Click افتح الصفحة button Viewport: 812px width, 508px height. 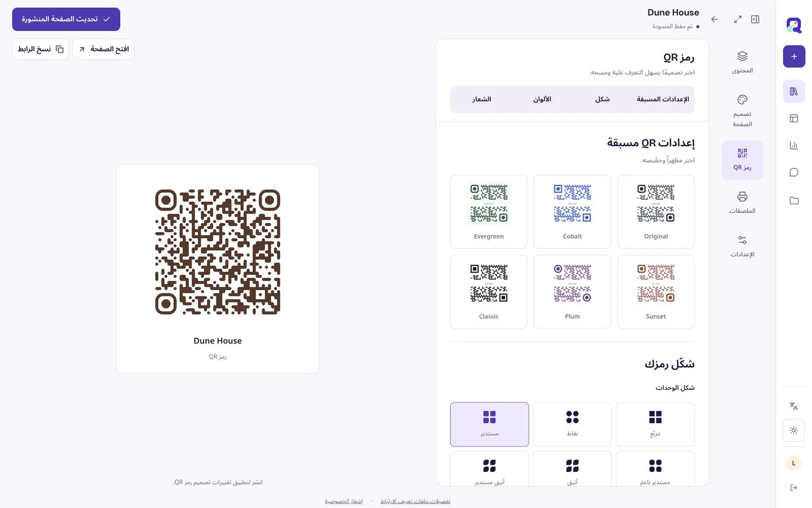(x=104, y=49)
